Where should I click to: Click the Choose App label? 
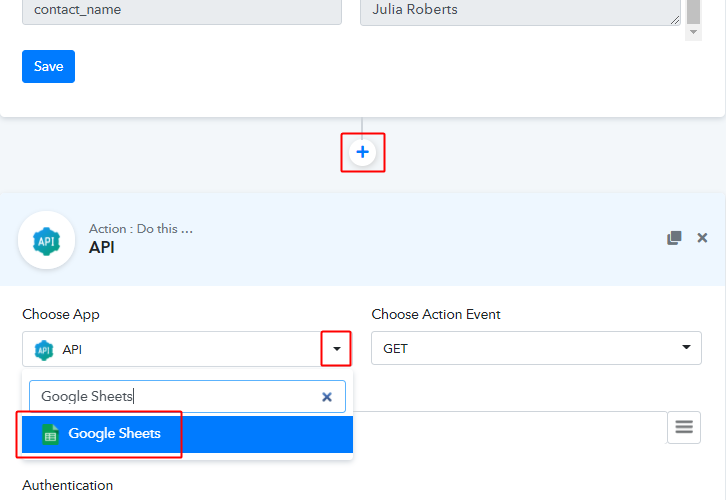pos(61,314)
